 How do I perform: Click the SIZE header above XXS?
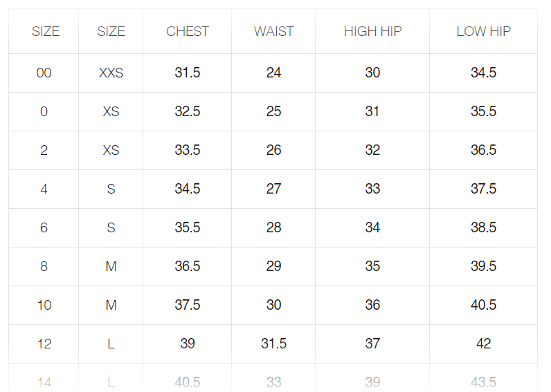tap(111, 31)
